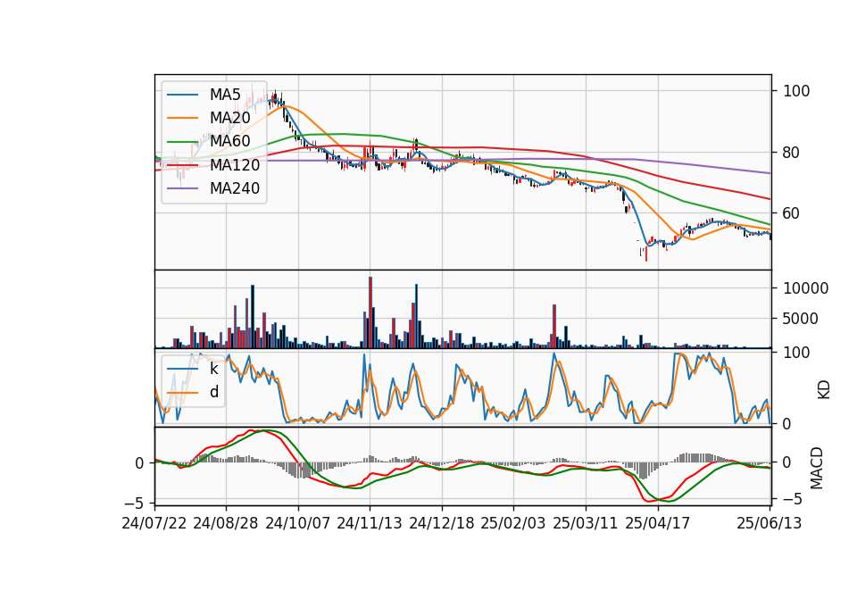The width and height of the screenshot is (857, 616).
Task: Click the orange MA20 legend line swatch
Action: click(182, 118)
